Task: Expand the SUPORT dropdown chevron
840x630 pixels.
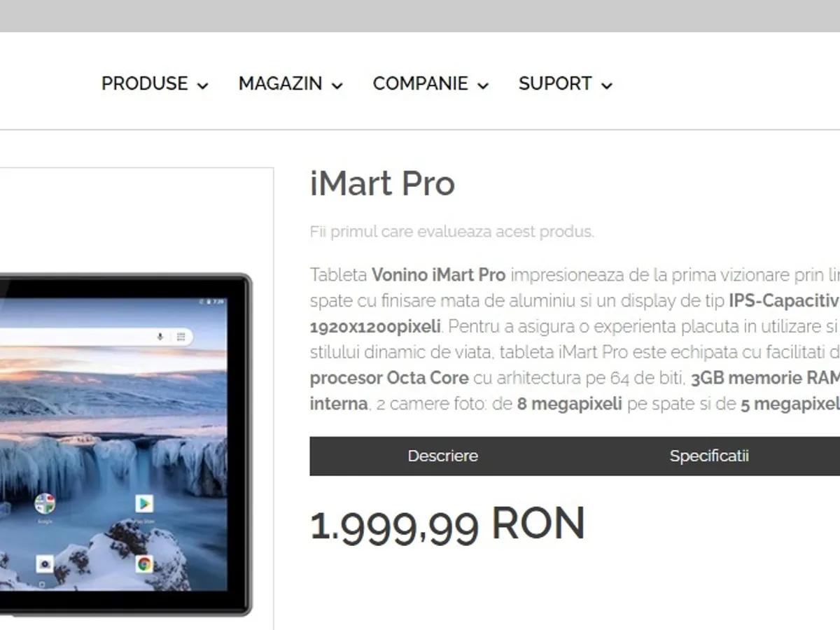Action: [606, 86]
